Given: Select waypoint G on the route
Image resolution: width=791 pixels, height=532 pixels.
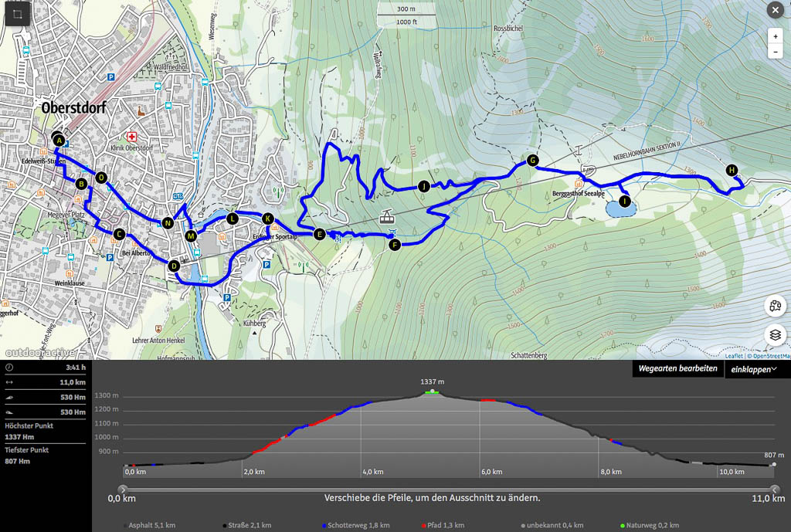Looking at the screenshot, I should [x=532, y=161].
